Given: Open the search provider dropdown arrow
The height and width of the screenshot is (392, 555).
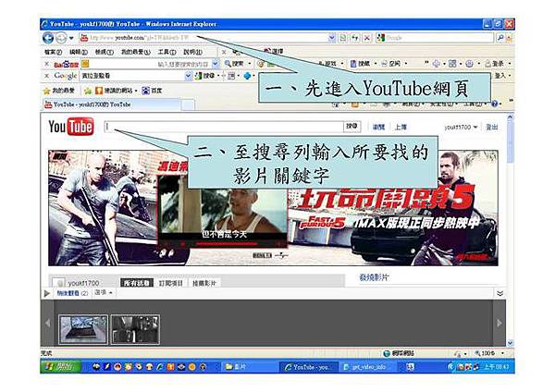Looking at the screenshot, I should click(509, 38).
